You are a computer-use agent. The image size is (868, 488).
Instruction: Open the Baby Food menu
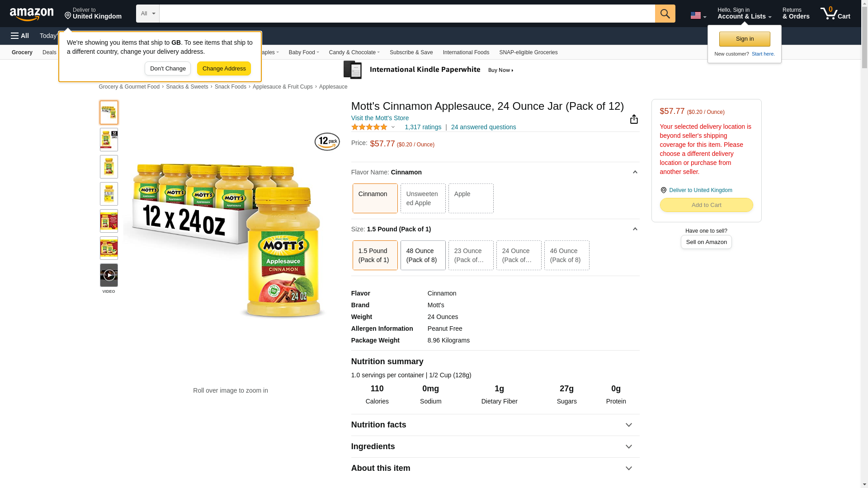click(x=304, y=52)
